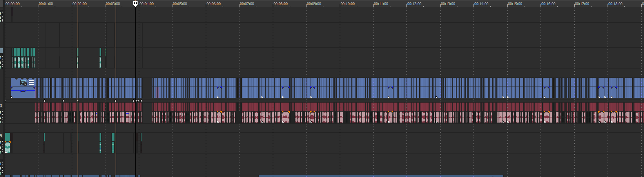Select teal clip just after 00:03:00 on bottom track
The image size is (644, 177).
[113, 143]
